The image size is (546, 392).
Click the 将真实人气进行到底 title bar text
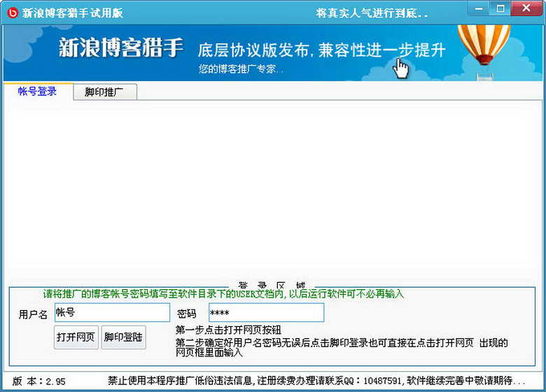(x=372, y=13)
